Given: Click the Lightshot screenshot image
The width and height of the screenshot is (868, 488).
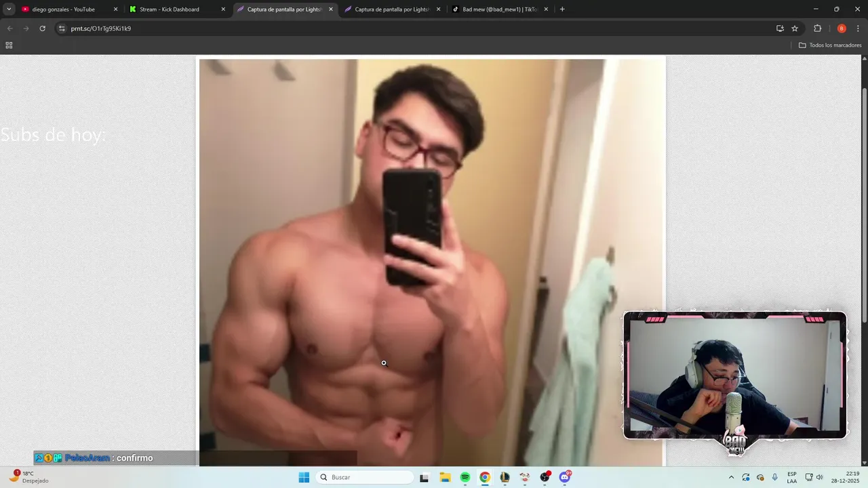Looking at the screenshot, I should click(x=431, y=262).
